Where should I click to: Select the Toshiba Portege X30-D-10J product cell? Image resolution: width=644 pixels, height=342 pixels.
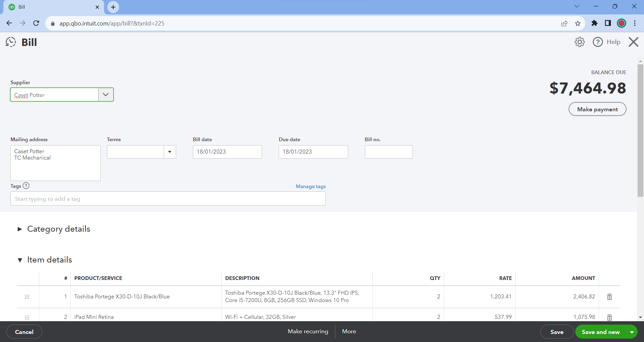(x=146, y=297)
